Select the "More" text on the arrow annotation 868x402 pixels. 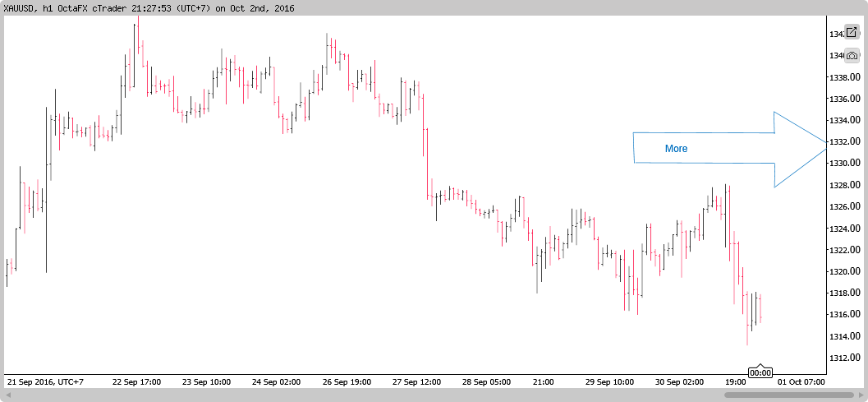tap(676, 149)
